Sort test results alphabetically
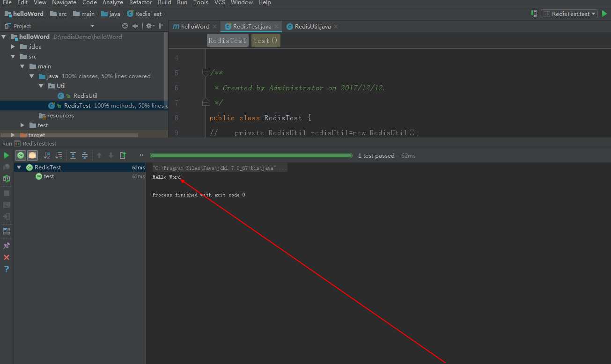The height and width of the screenshot is (364, 611). point(47,155)
